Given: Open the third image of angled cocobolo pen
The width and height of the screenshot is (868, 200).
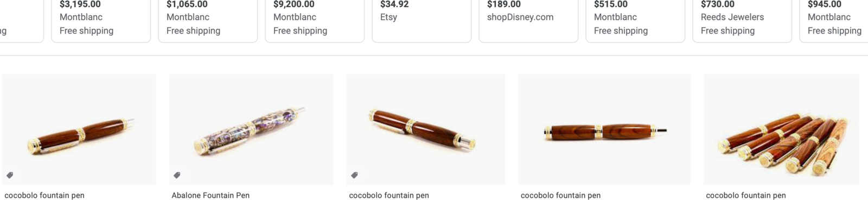Looking at the screenshot, I should (426, 129).
